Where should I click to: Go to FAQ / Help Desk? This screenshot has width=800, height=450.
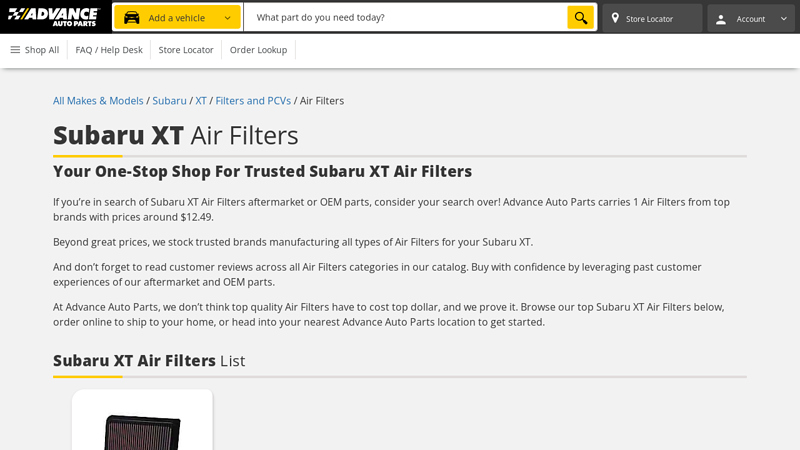109,50
